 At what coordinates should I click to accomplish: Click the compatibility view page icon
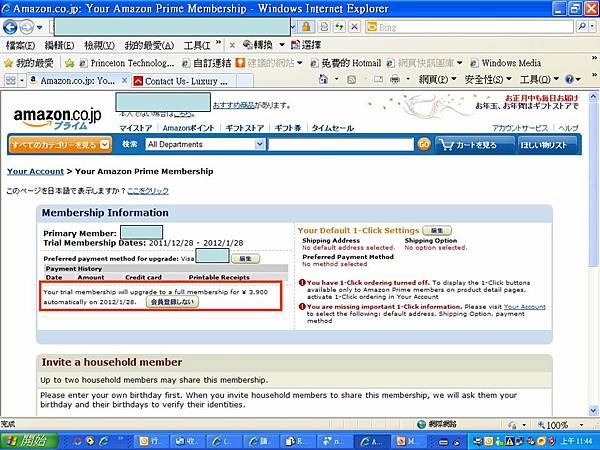[324, 27]
